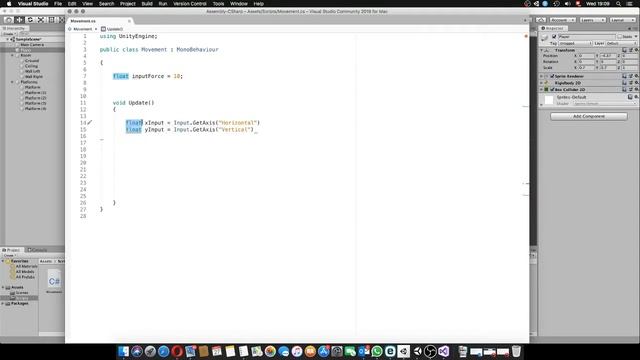Click the white Sprites-Default material preview
The width and height of the screenshot is (640, 360).
coord(549,100)
